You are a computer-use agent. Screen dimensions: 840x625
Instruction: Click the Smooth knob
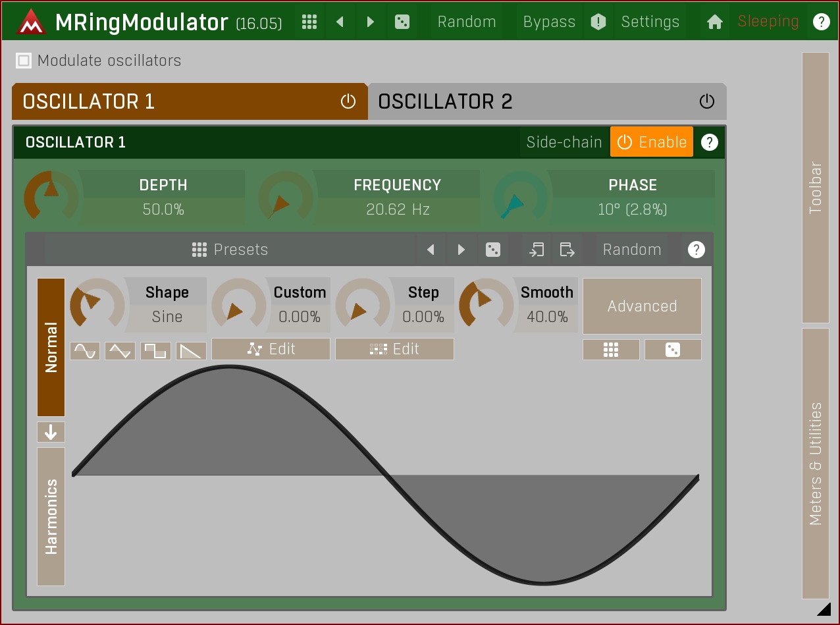tap(486, 304)
